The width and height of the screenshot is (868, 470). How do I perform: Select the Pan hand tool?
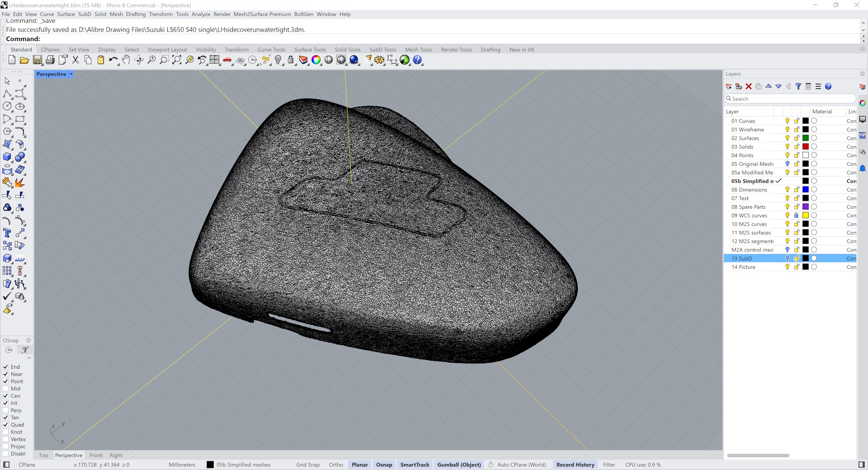pyautogui.click(x=126, y=60)
